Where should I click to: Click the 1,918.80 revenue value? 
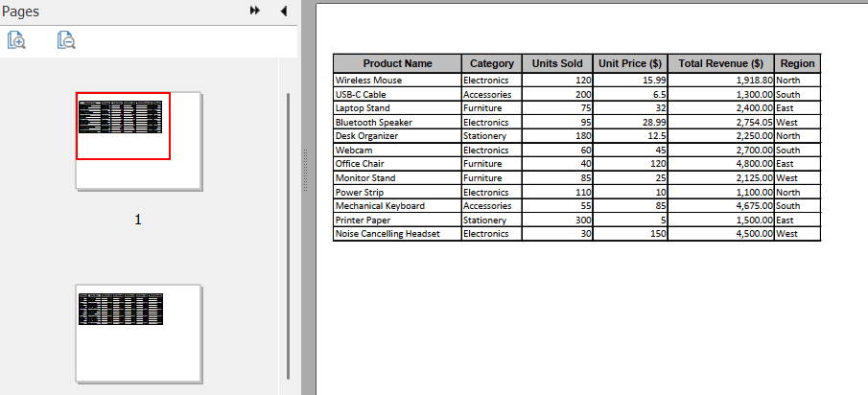755,81
